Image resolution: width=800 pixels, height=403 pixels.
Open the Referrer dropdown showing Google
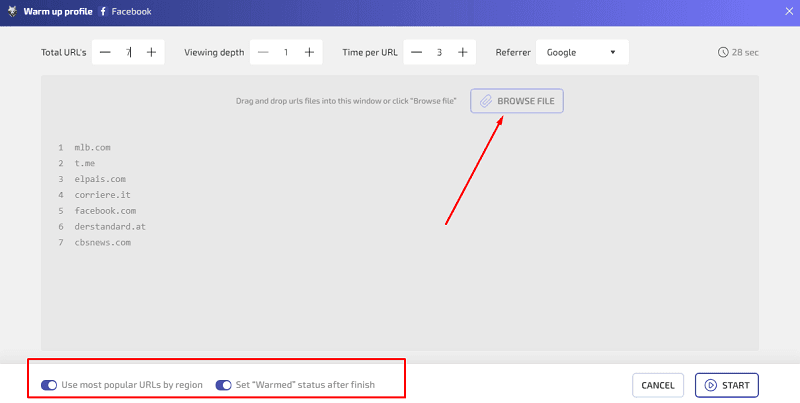point(582,53)
